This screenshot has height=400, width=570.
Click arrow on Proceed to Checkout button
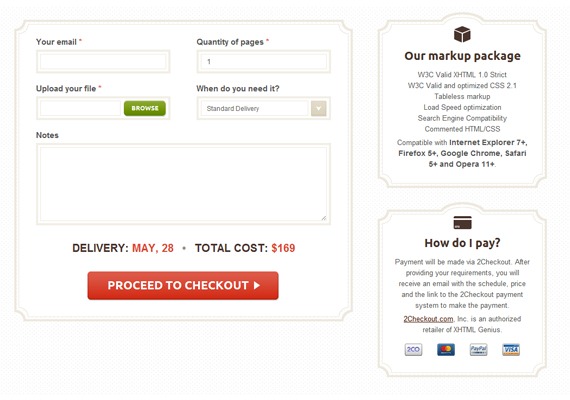click(257, 285)
